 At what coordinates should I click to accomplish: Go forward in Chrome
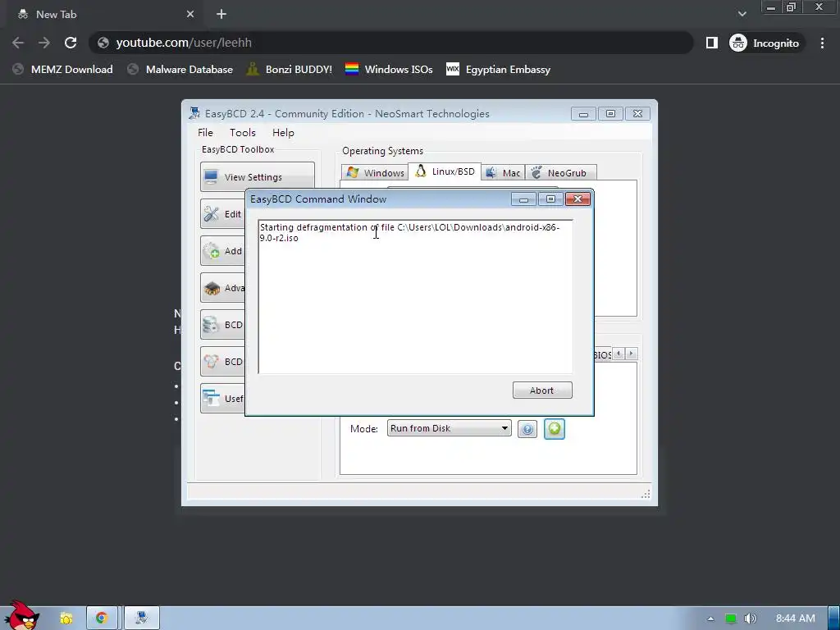click(x=44, y=43)
